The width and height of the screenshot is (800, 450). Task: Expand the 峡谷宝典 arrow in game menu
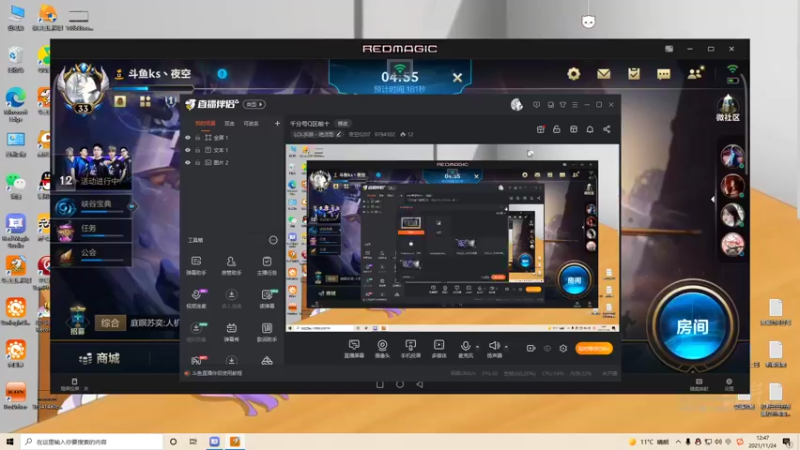[132, 207]
